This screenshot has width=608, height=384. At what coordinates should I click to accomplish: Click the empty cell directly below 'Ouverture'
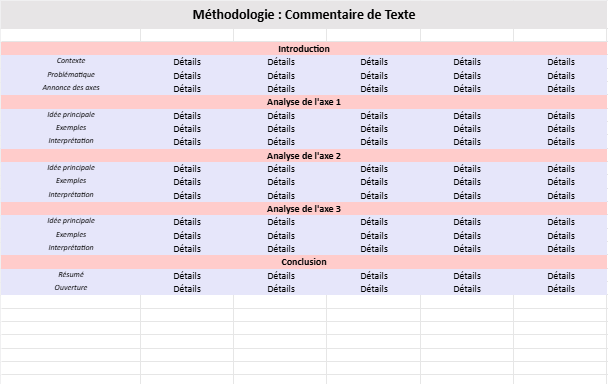(71, 302)
